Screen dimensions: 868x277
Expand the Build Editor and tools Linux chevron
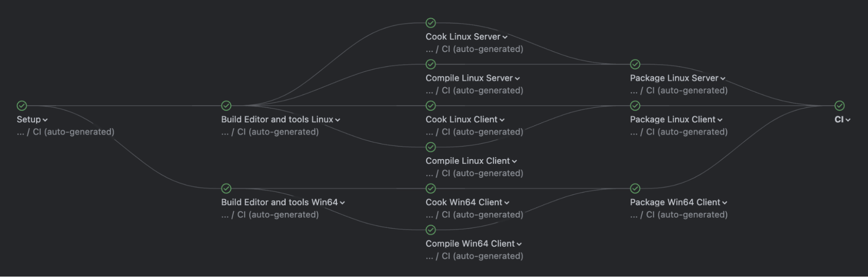click(x=338, y=120)
